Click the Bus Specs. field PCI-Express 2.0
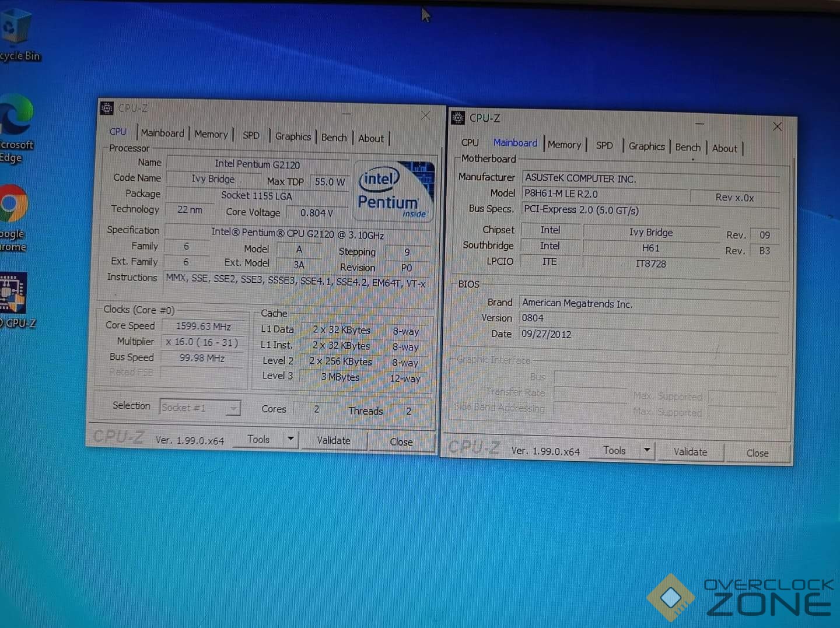The image size is (840, 628). 650,210
